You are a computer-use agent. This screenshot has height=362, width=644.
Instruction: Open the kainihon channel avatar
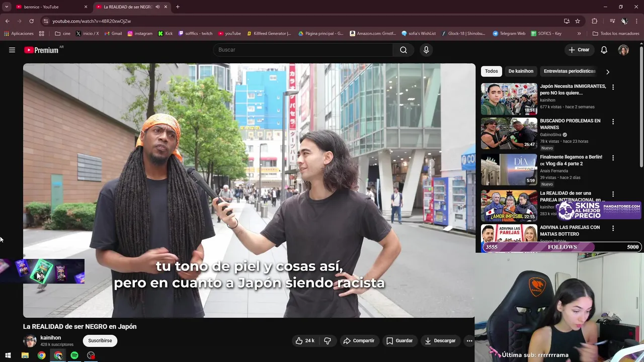pyautogui.click(x=30, y=341)
